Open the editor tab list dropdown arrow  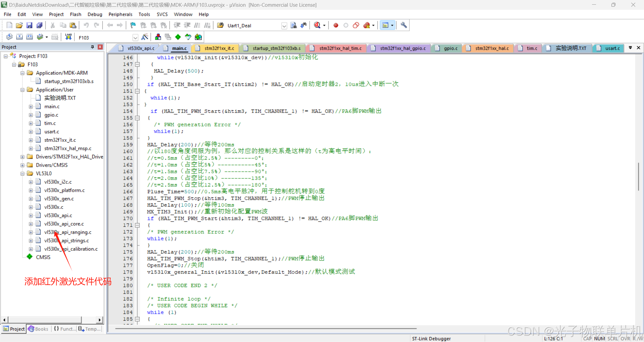coord(630,48)
